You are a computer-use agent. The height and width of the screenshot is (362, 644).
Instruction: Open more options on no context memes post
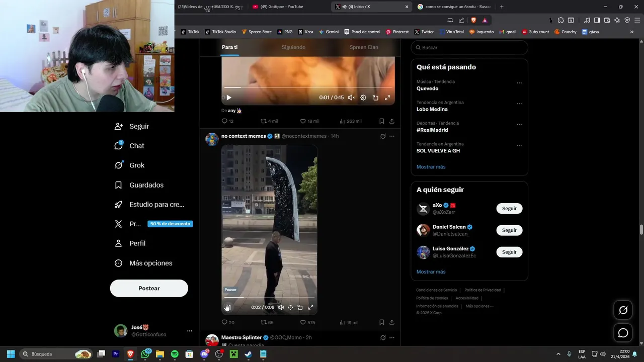392,136
